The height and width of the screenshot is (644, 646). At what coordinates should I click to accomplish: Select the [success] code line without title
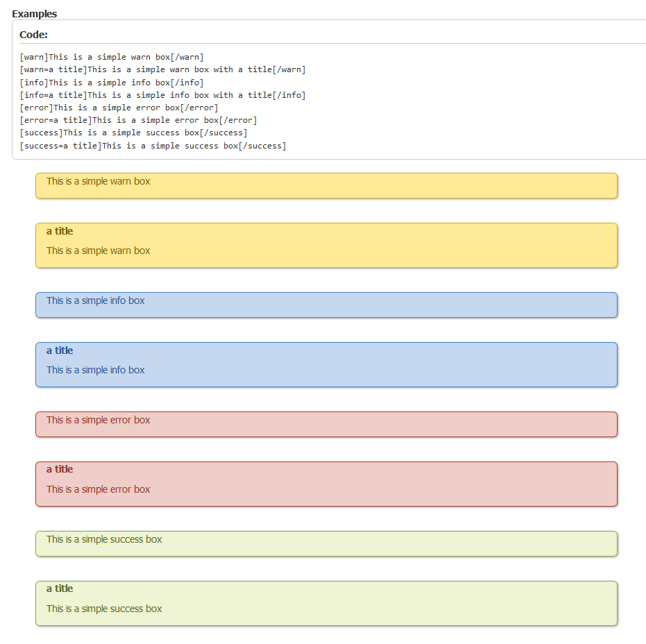(x=133, y=133)
